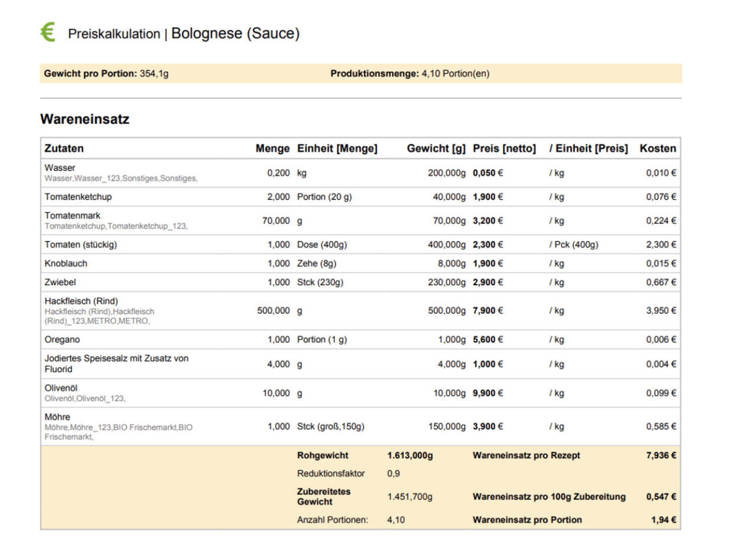
Task: Click the Reduktionsfaktor value 0,9
Action: click(393, 474)
